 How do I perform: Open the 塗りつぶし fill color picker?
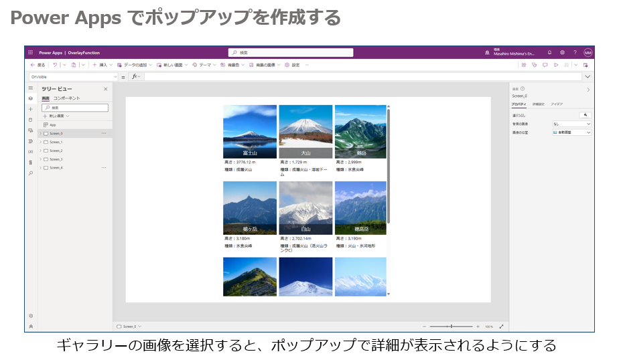[585, 115]
